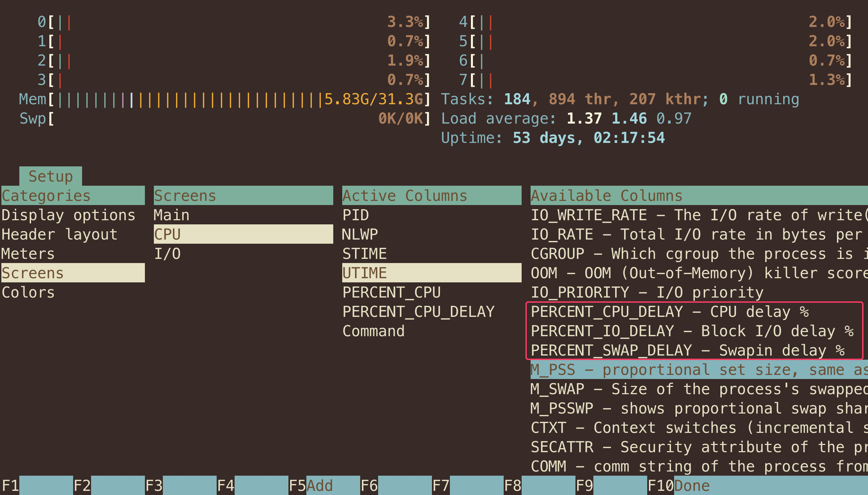Open the Colors category
The image size is (868, 495).
point(73,292)
